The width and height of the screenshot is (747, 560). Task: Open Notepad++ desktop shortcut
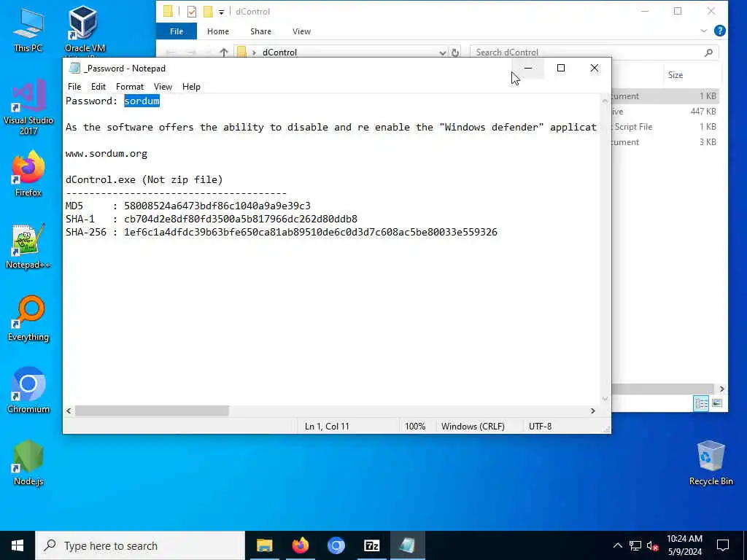(x=28, y=246)
